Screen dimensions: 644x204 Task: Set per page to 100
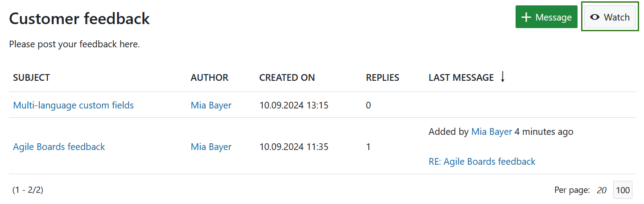point(623,190)
